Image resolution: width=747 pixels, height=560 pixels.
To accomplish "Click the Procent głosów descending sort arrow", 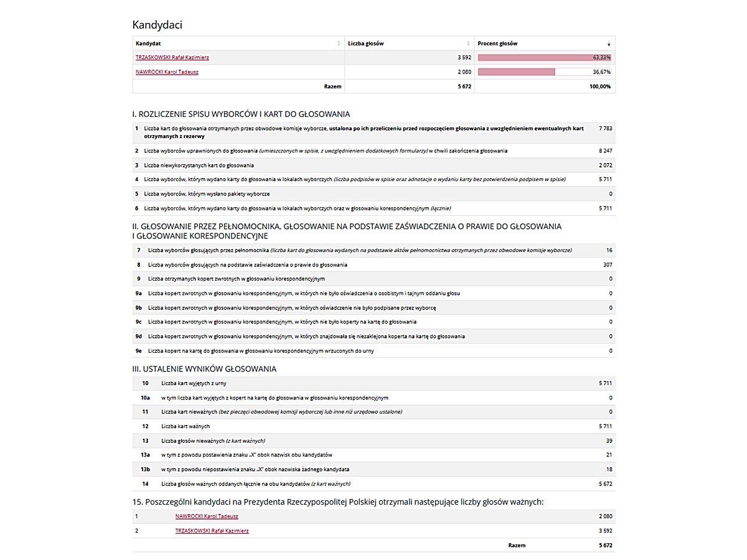I will click(608, 44).
